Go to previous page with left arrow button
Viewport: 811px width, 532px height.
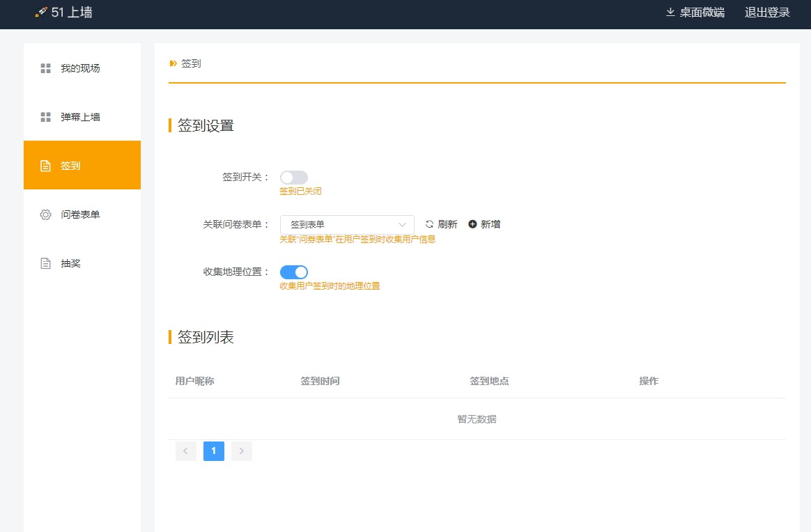(186, 451)
